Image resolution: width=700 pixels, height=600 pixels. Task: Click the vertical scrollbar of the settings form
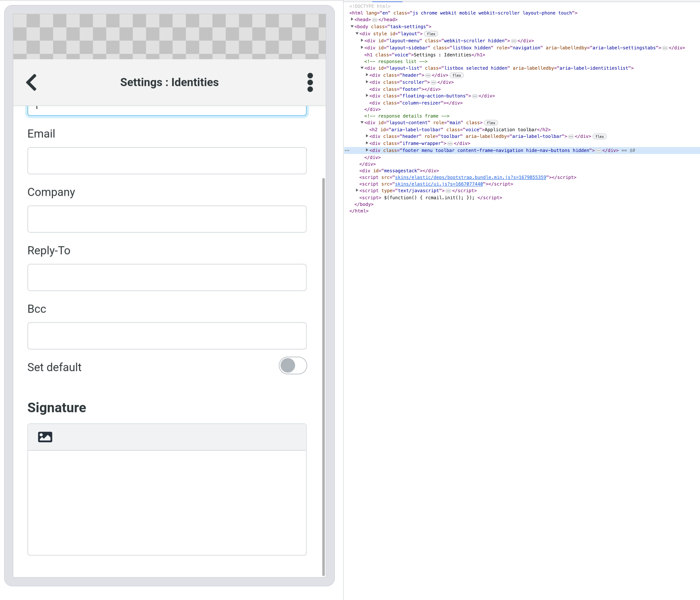pos(323,304)
